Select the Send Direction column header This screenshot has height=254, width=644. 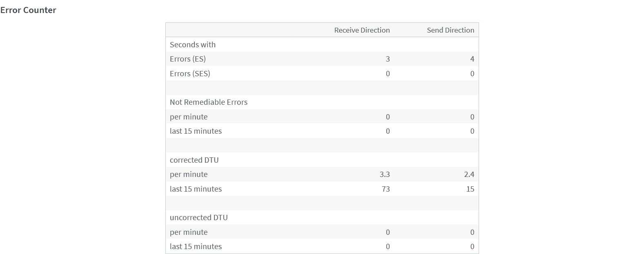(x=450, y=30)
